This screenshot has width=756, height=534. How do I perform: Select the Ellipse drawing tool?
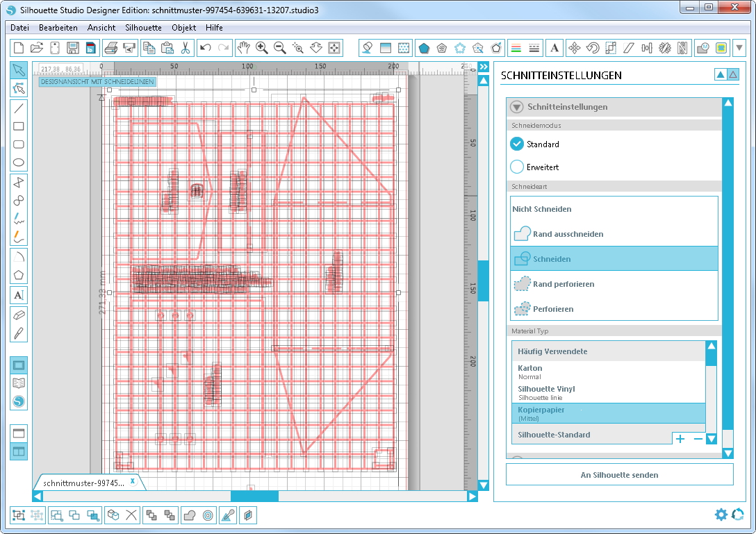click(19, 164)
